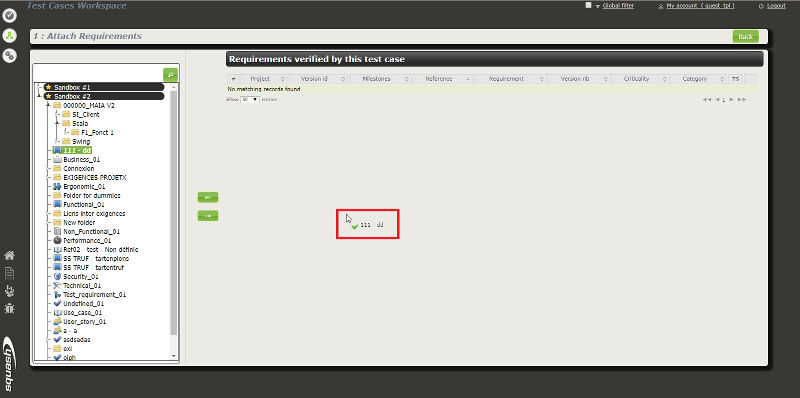Screen dimensions: 800x398
Task: Click the green Back button
Action: 745,36
